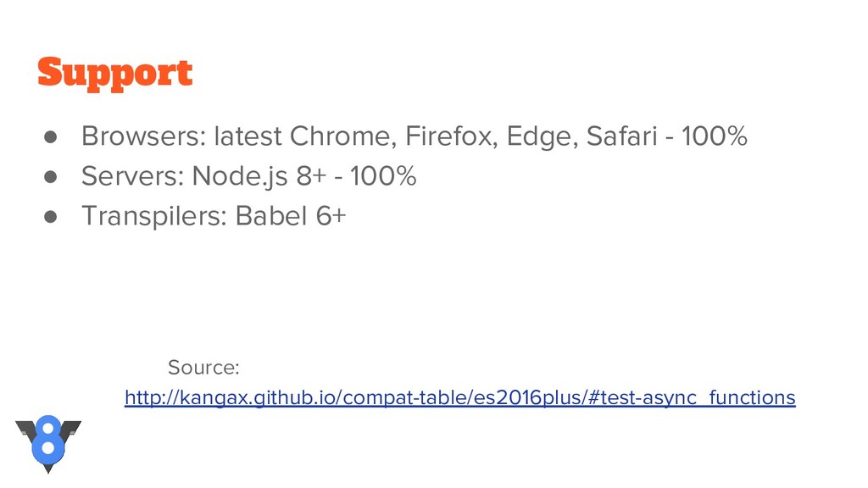
Task: Click the Source: label
Action: point(203,368)
